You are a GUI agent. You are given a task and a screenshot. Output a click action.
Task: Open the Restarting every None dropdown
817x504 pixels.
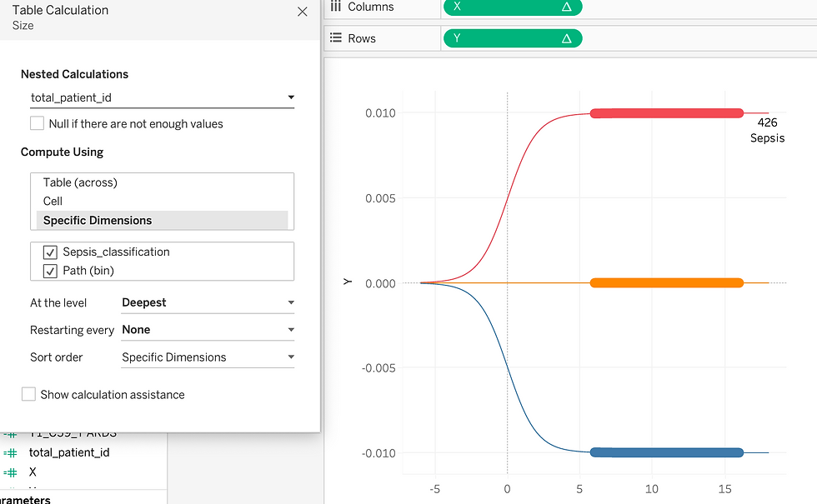pos(208,330)
